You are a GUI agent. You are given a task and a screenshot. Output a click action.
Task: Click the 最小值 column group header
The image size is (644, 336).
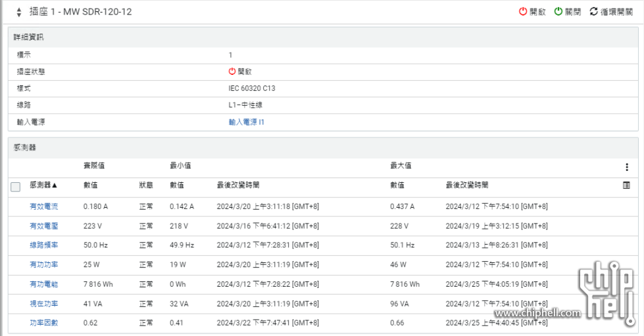pyautogui.click(x=180, y=166)
